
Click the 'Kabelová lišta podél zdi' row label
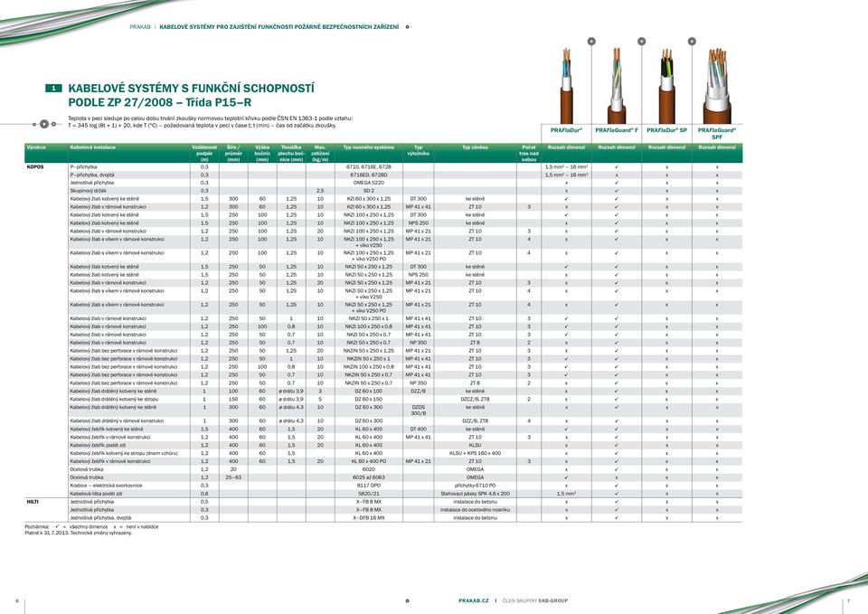coord(97,494)
